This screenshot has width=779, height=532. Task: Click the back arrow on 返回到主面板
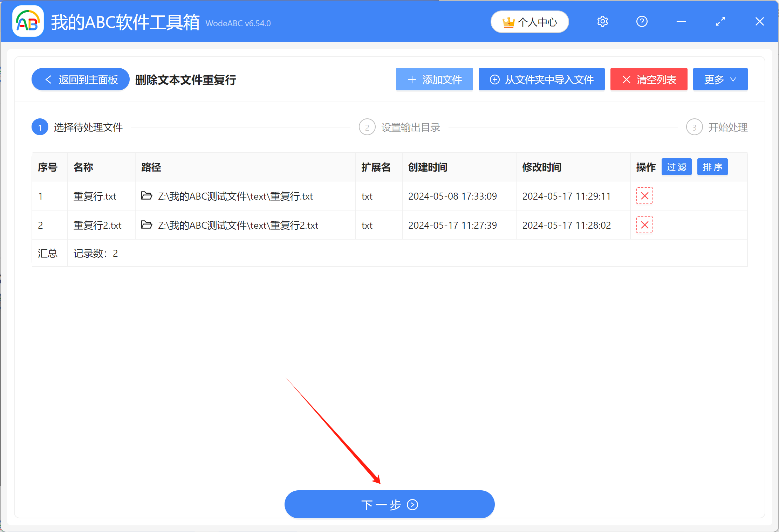[x=48, y=79]
